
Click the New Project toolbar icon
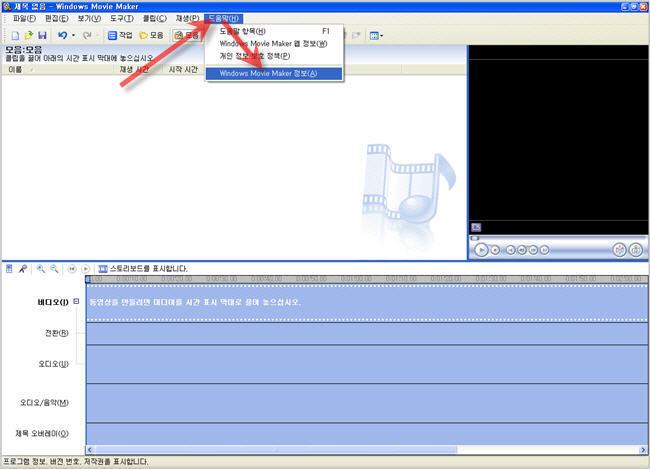(15, 36)
